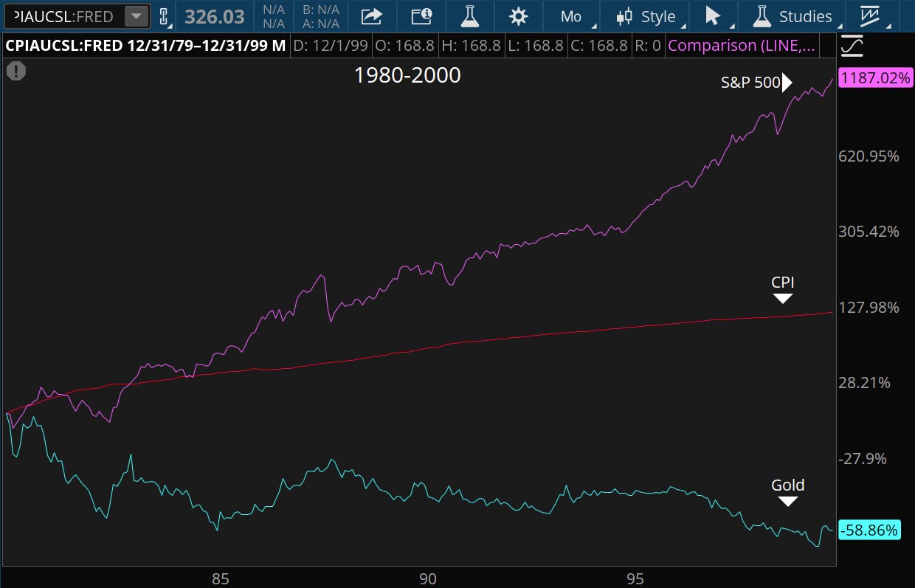Select the CPI label arrow
This screenshot has width=915, height=588.
coord(781,288)
